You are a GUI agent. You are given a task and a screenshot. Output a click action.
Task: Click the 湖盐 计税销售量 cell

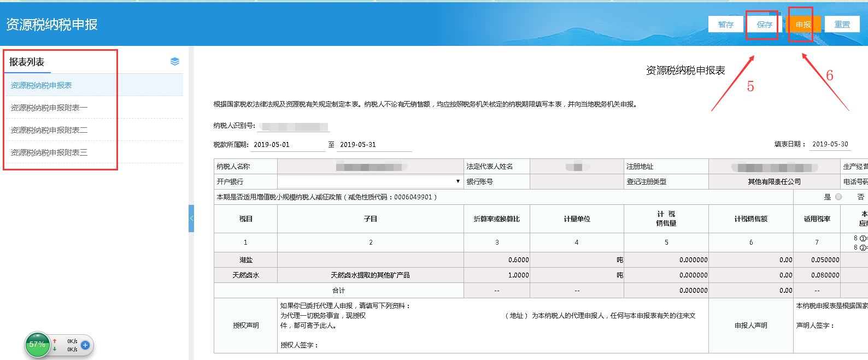(666, 260)
